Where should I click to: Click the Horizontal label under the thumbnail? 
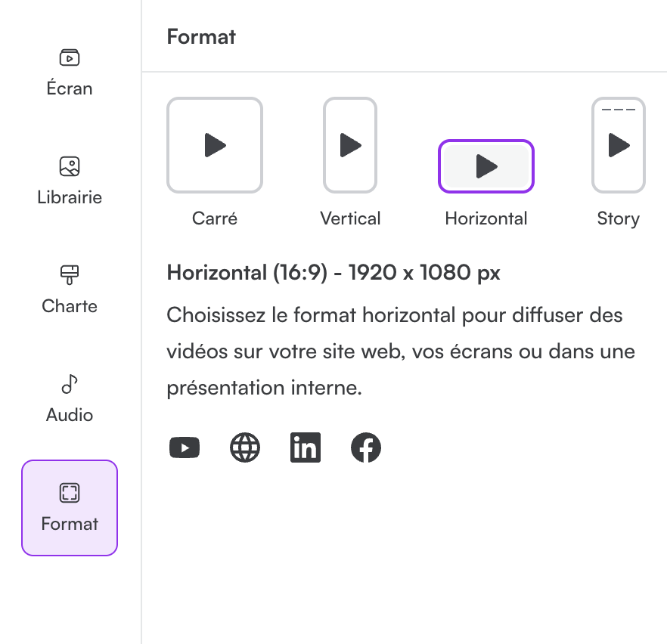click(x=486, y=218)
